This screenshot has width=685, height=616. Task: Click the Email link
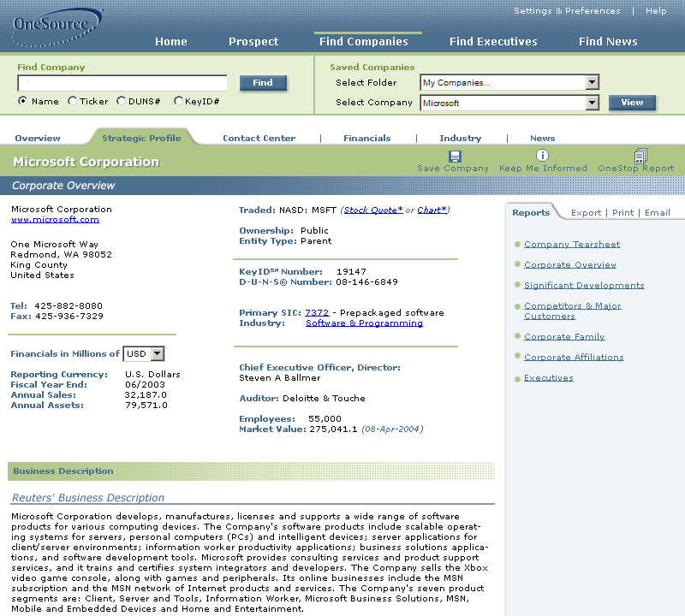pyautogui.click(x=657, y=213)
